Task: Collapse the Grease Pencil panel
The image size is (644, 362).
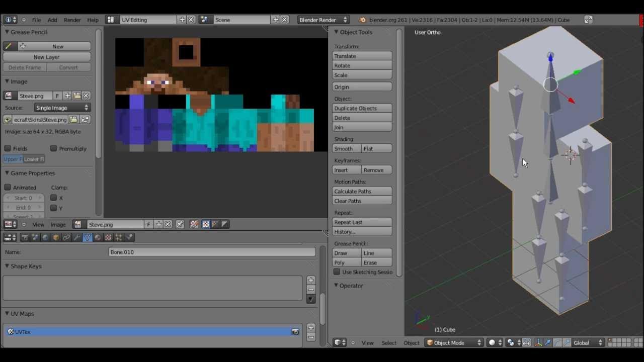Action: point(8,32)
